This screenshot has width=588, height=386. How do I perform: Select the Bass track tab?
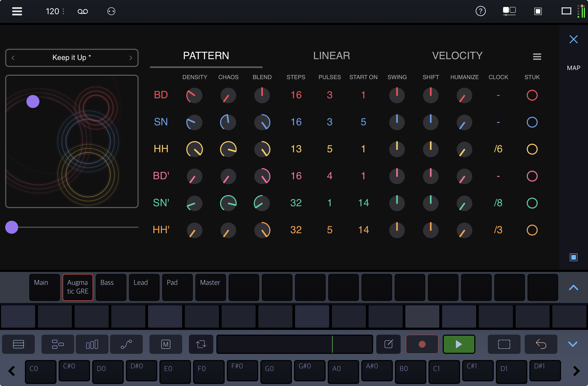point(111,287)
